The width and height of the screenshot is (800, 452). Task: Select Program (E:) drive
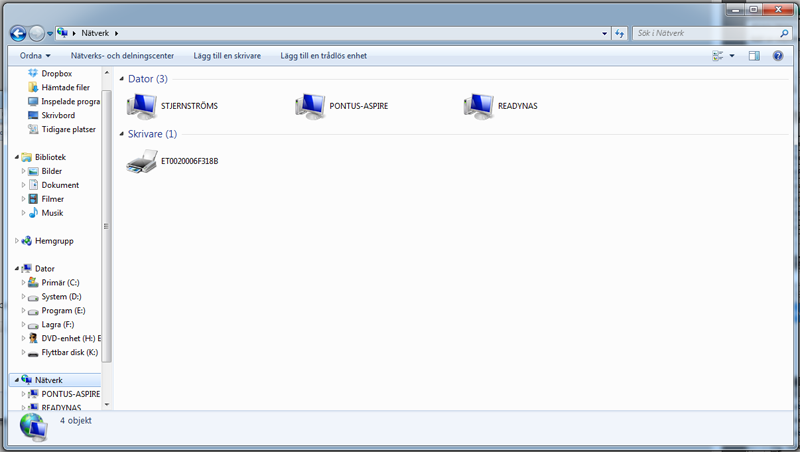[x=63, y=310]
